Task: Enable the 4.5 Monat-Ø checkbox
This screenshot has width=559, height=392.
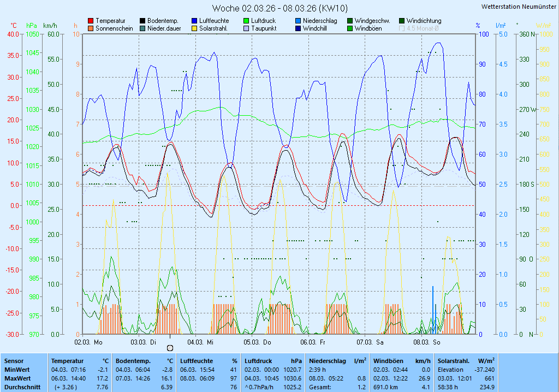Action: [x=402, y=28]
